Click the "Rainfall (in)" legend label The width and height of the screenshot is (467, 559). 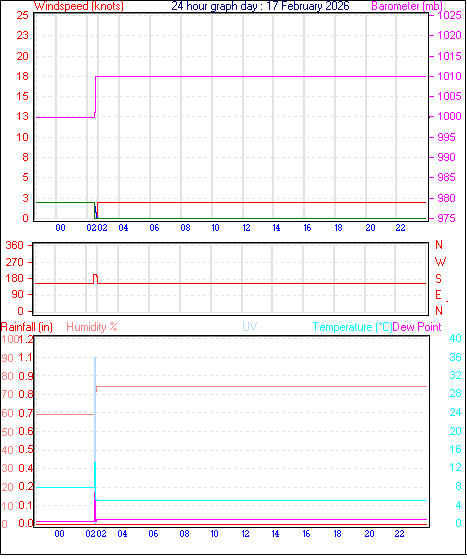pyautogui.click(x=27, y=327)
